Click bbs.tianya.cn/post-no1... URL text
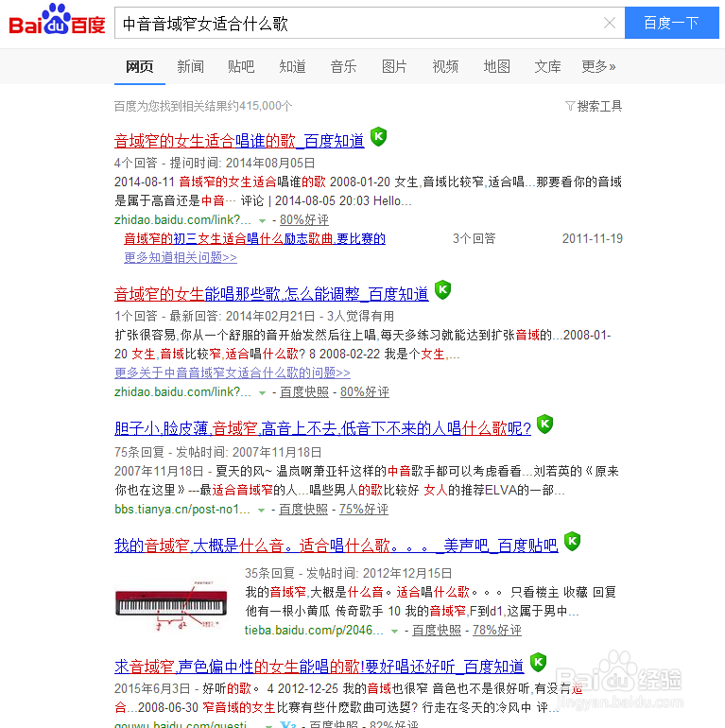 click(182, 510)
